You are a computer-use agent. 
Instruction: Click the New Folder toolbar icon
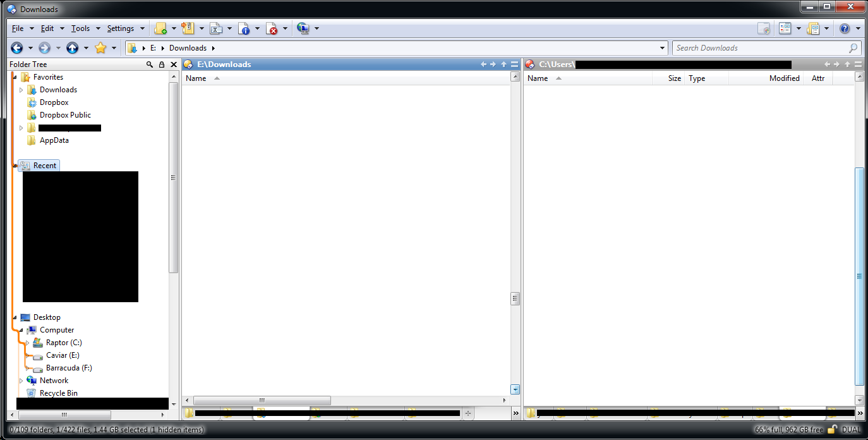point(160,28)
